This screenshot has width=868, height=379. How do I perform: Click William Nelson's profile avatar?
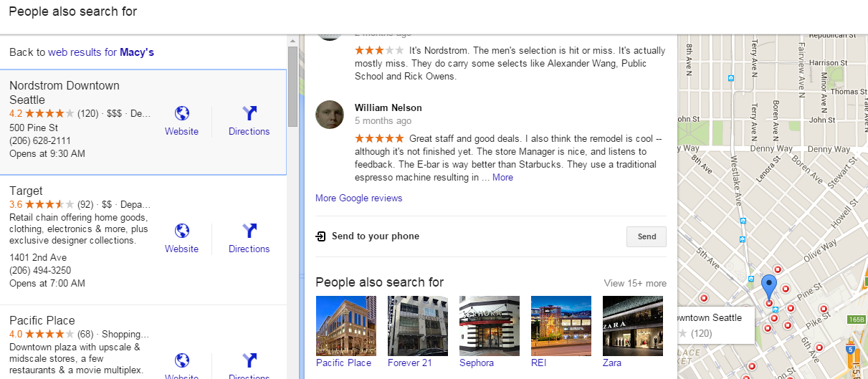point(330,115)
